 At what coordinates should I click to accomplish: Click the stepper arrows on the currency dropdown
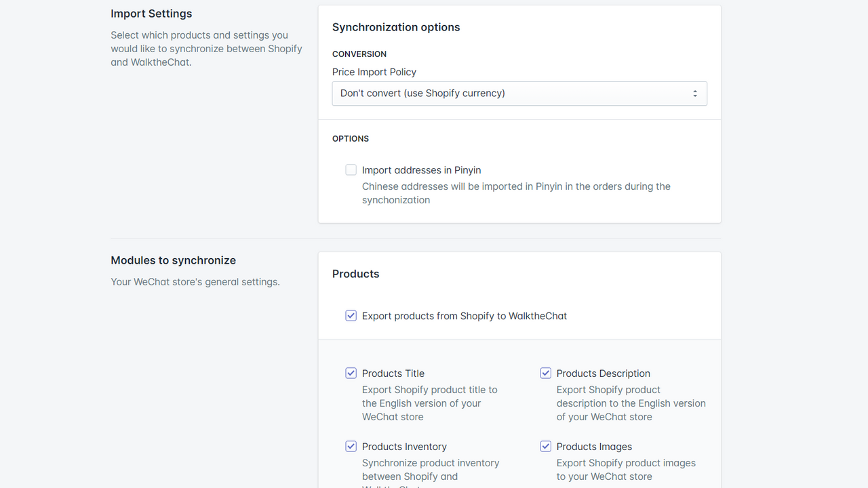(x=694, y=93)
